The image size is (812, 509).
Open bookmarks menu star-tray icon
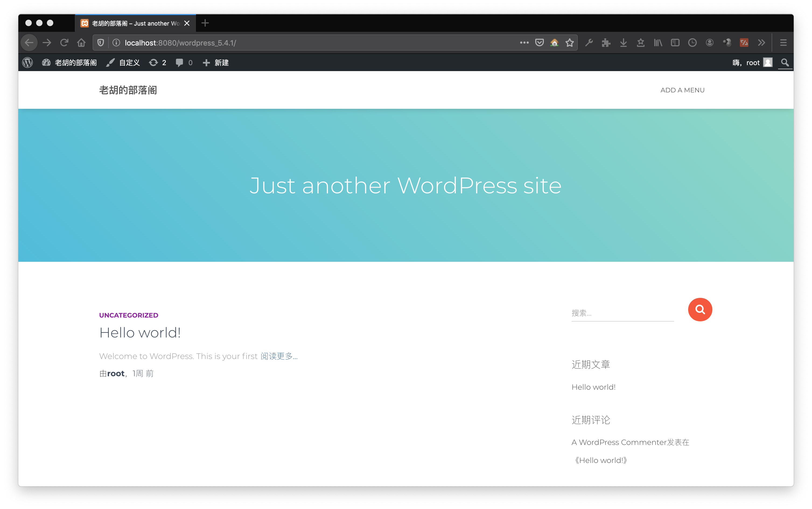(x=640, y=43)
